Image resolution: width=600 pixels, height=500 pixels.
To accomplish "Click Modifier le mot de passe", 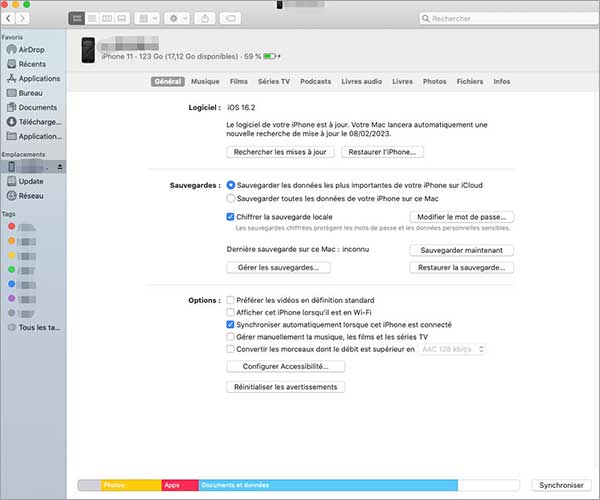I will [x=461, y=217].
